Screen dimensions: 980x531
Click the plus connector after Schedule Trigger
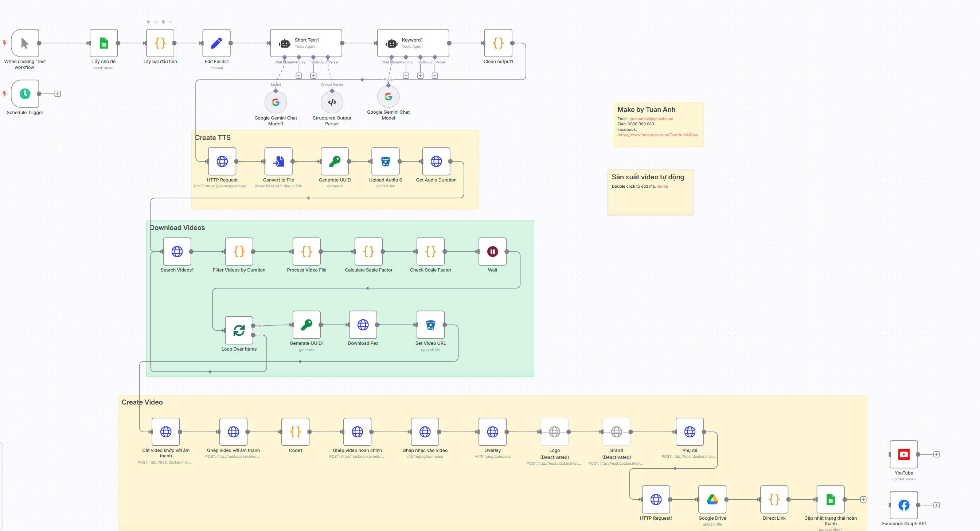(x=58, y=94)
